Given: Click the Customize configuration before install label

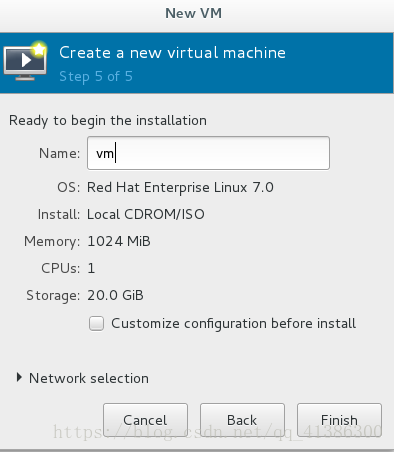Looking at the screenshot, I should point(233,324).
